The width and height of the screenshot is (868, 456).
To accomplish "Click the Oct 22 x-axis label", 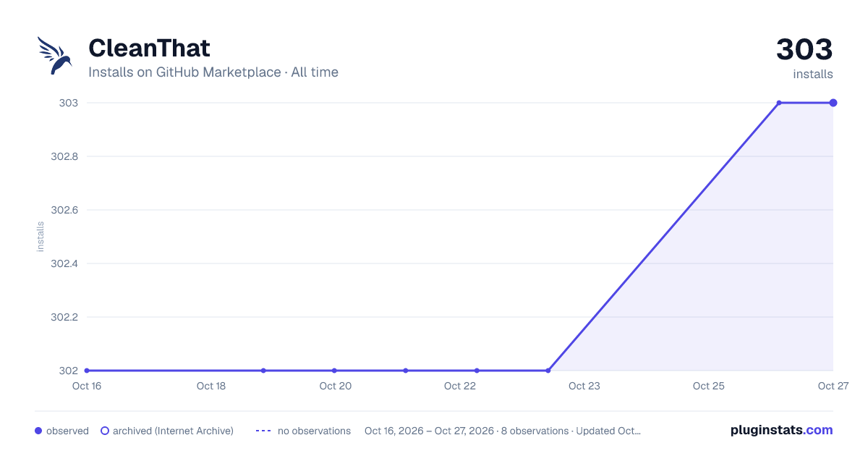I will click(x=460, y=386).
